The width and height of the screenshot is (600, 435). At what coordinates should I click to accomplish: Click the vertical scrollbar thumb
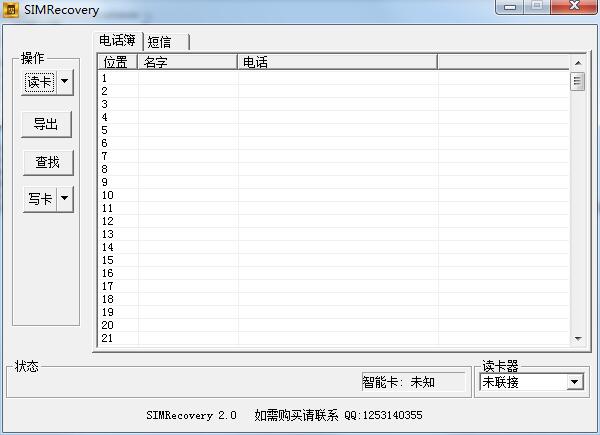point(577,81)
